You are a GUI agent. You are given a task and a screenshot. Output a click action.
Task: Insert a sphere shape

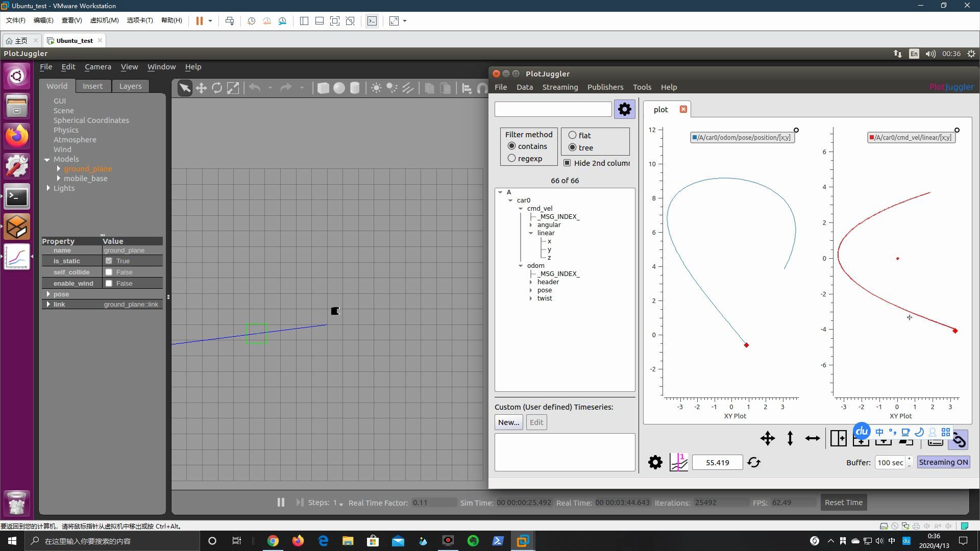click(x=339, y=88)
